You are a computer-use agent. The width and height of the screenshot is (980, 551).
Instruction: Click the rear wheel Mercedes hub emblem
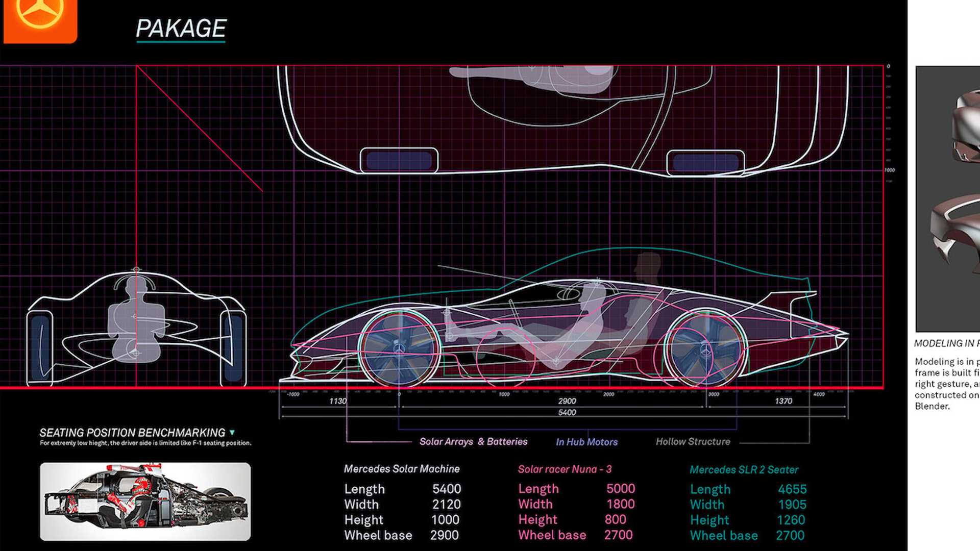point(705,350)
